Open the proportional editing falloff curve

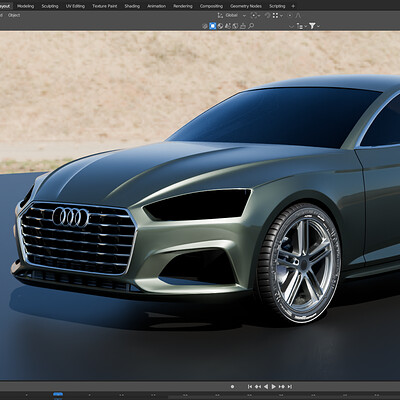coord(298,15)
